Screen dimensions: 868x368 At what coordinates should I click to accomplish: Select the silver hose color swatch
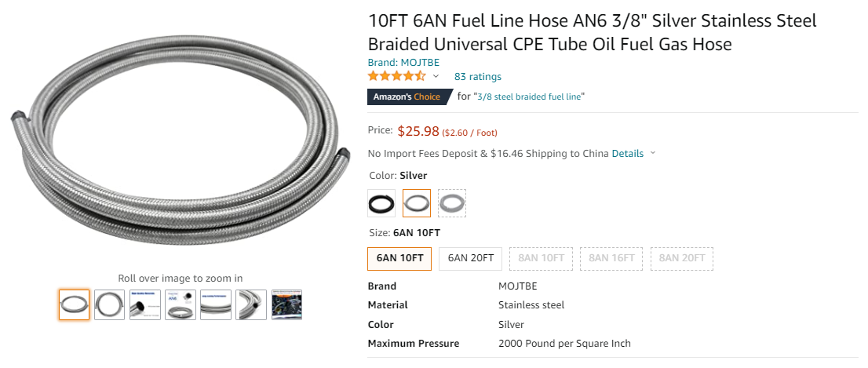pos(417,203)
